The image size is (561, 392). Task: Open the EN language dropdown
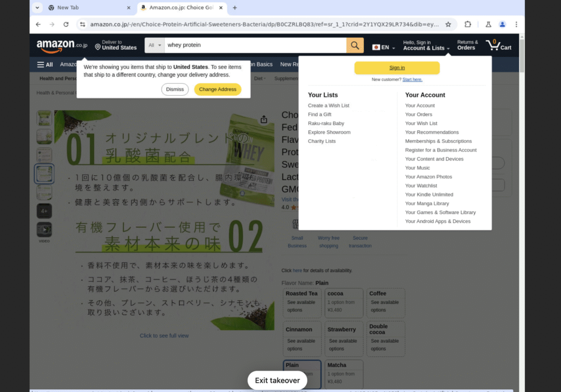click(383, 47)
